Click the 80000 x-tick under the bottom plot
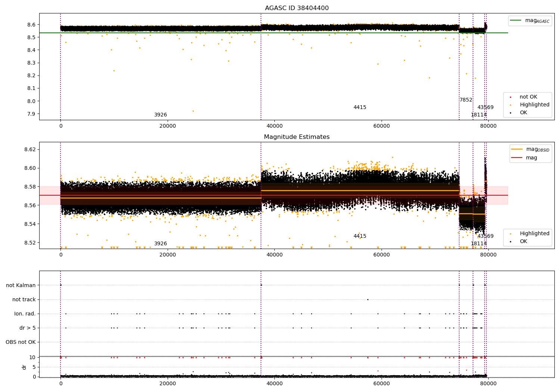Viewport: 560px width, 392px height. click(488, 384)
